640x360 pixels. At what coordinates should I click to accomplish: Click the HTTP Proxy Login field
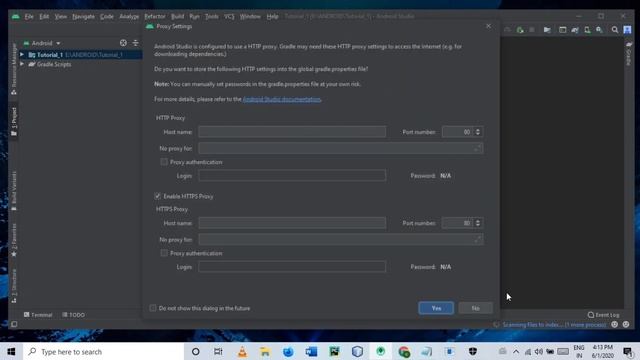click(292, 176)
